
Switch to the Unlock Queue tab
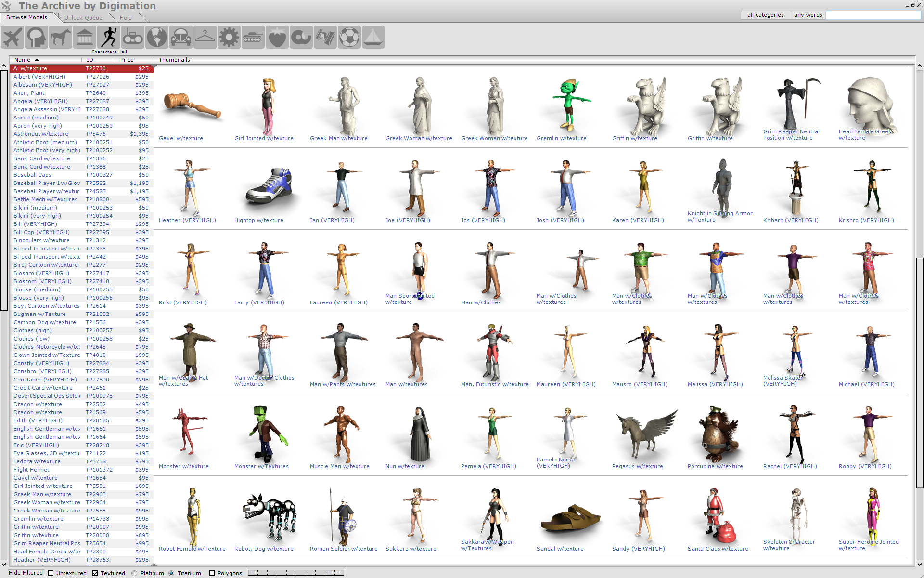[83, 18]
